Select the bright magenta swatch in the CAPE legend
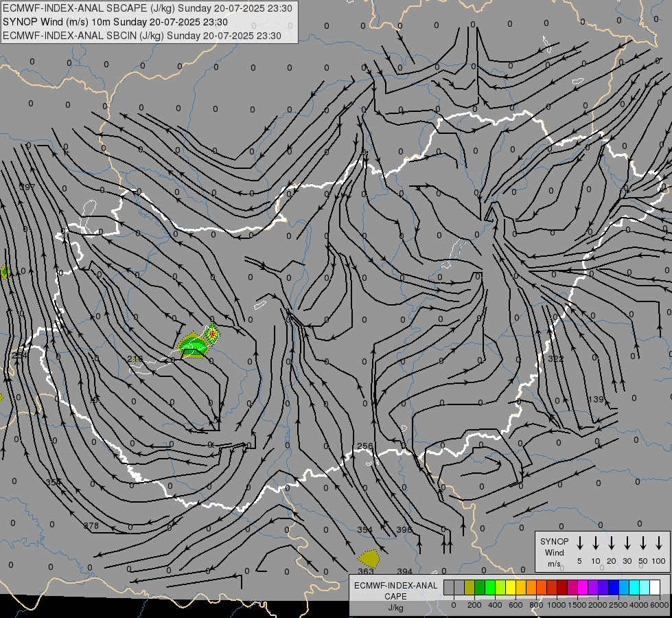Image resolution: width=672 pixels, height=618 pixels. tap(583, 587)
